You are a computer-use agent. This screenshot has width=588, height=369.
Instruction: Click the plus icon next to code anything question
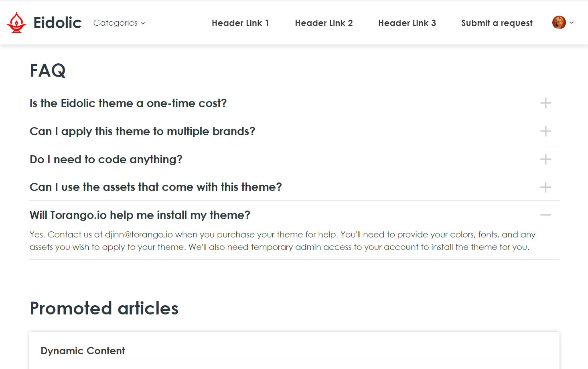(x=545, y=159)
